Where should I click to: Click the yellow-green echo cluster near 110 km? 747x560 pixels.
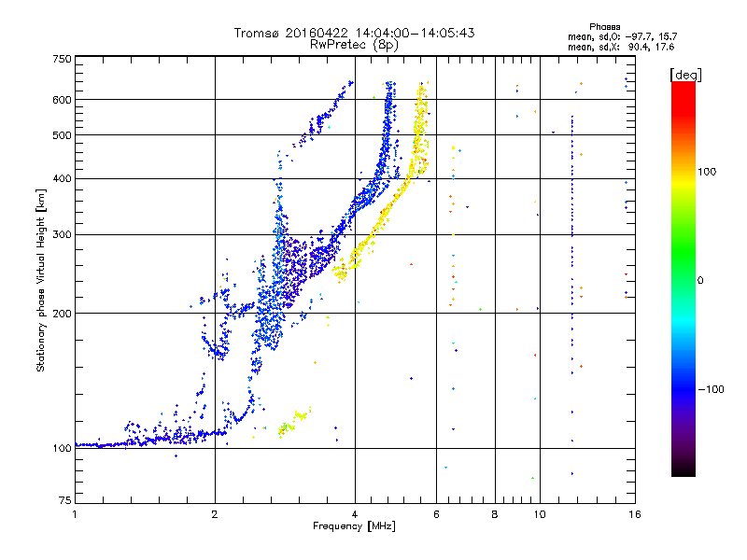294,422
